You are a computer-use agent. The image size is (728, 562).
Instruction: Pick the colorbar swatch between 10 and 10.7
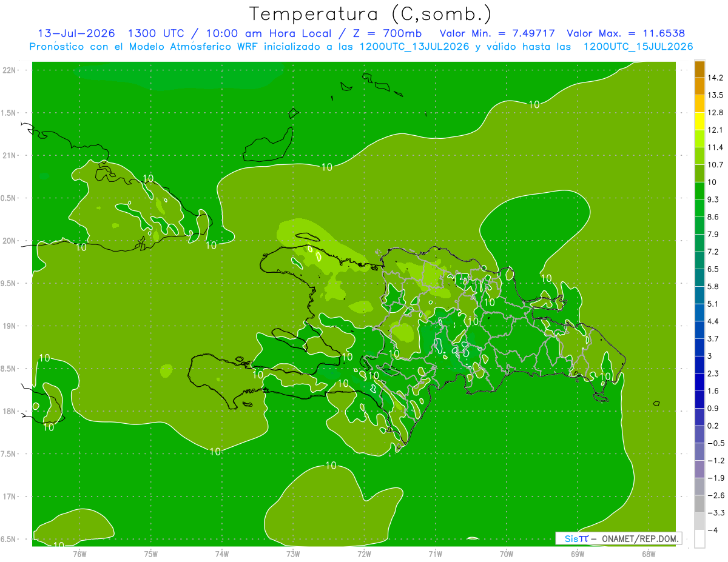[x=699, y=173]
